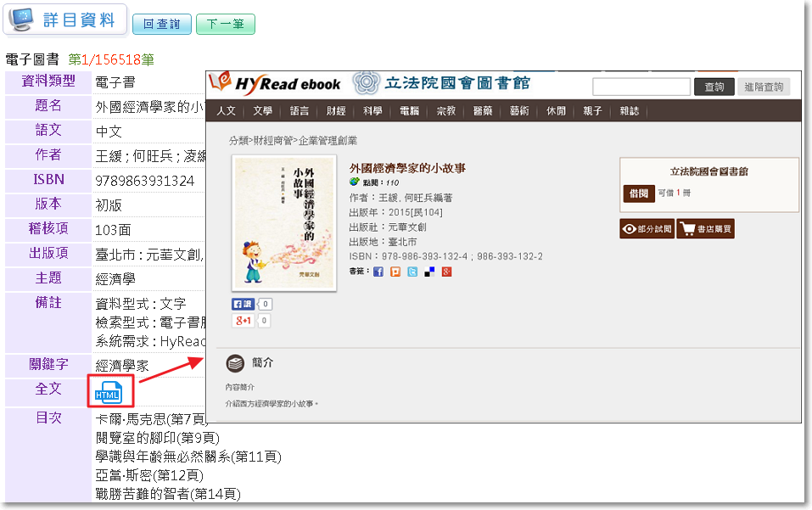This screenshot has height=510, width=812.
Task: Click the book cover thumbnail
Action: click(x=284, y=224)
